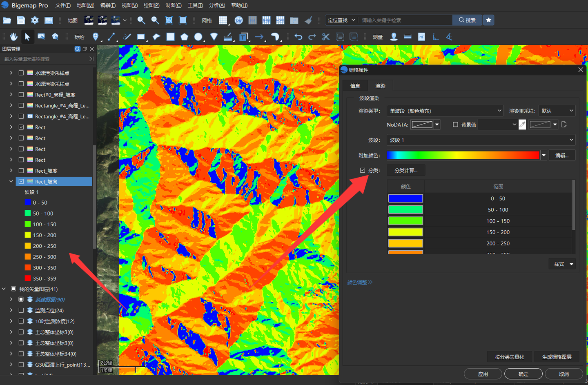Click the save disk icon
The height and width of the screenshot is (385, 588).
tap(21, 20)
